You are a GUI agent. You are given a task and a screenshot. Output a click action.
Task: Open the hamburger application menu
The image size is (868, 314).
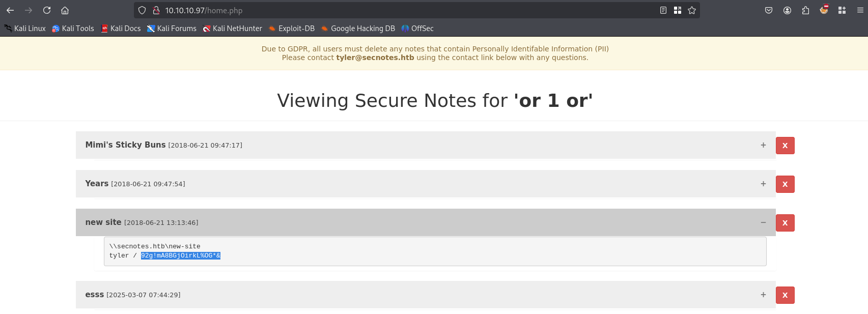click(x=860, y=10)
